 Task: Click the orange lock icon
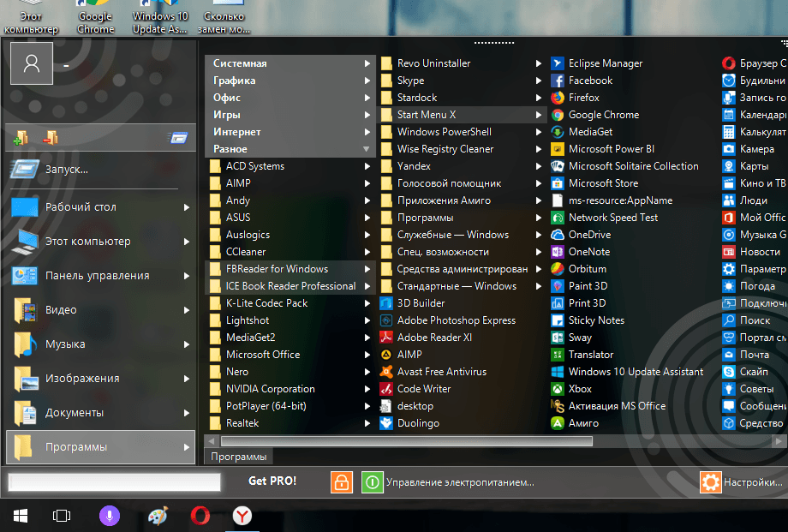click(341, 482)
